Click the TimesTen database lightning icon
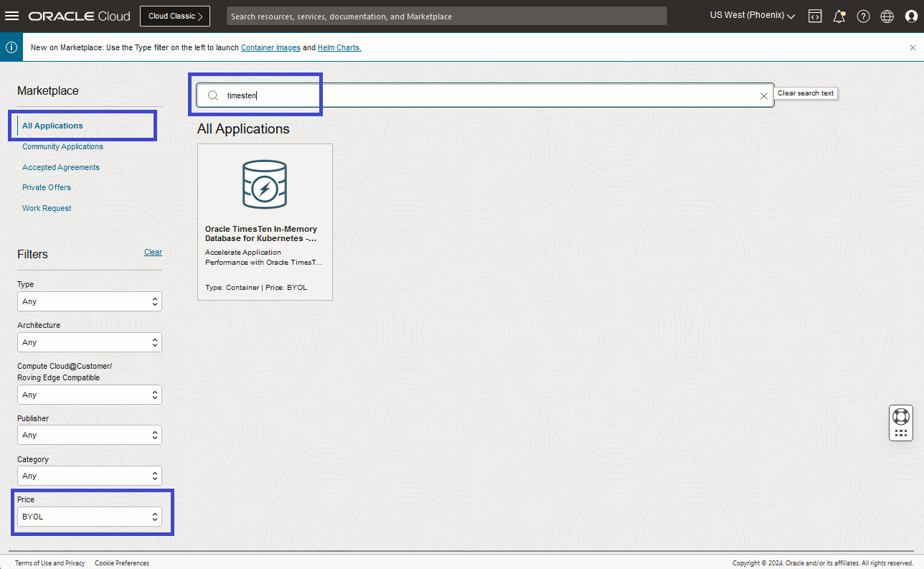 [265, 184]
